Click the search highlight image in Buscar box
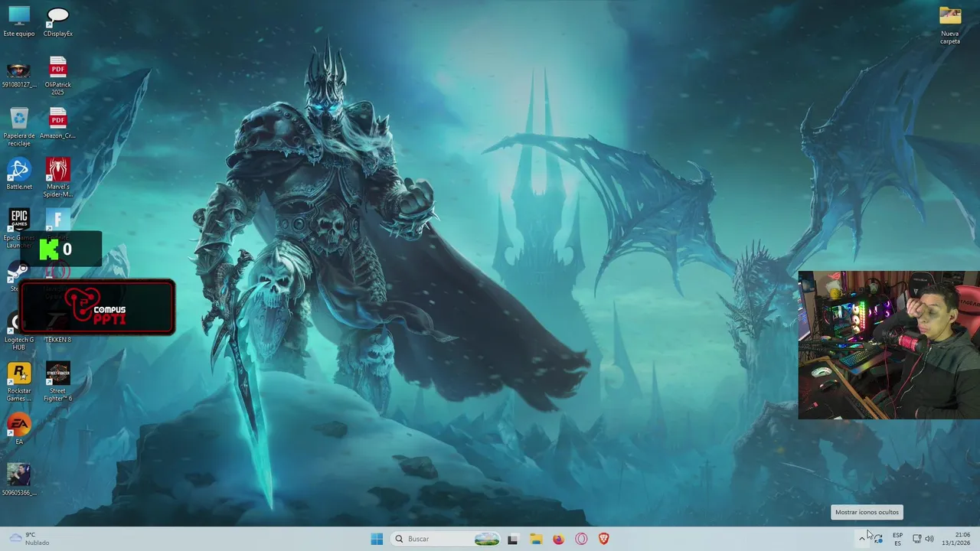The height and width of the screenshot is (551, 980). 487,539
